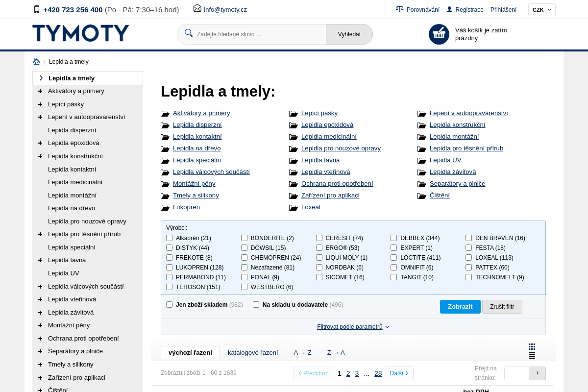The height and width of the screenshot is (392, 588).
Task: Click folder icon beside Aktivátory a primery link
Action: coord(165,114)
